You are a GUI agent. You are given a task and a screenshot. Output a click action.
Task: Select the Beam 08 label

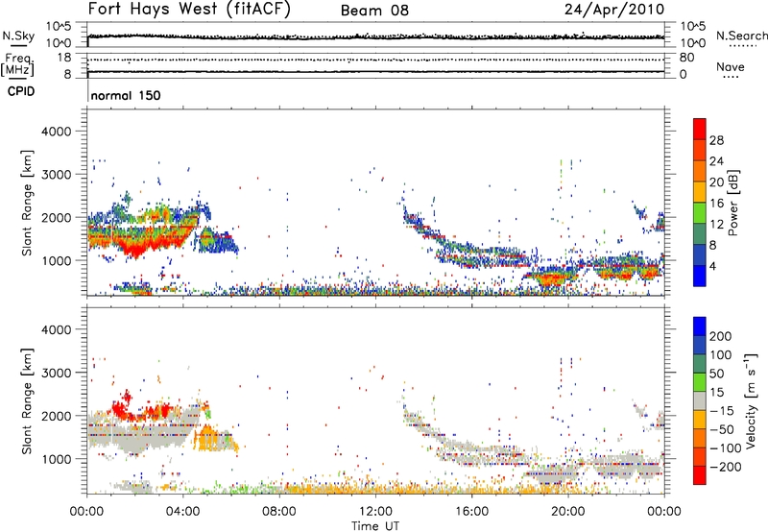click(x=374, y=11)
